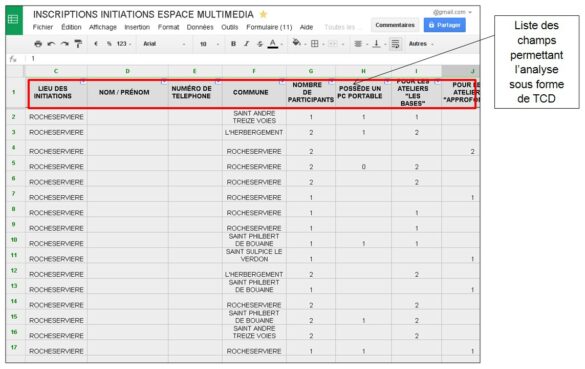Image resolution: width=585 pixels, height=369 pixels.
Task: Star the INSCRIPTIONS INITIATIONS ESPACE MULTIMEDIA document
Action: click(263, 15)
